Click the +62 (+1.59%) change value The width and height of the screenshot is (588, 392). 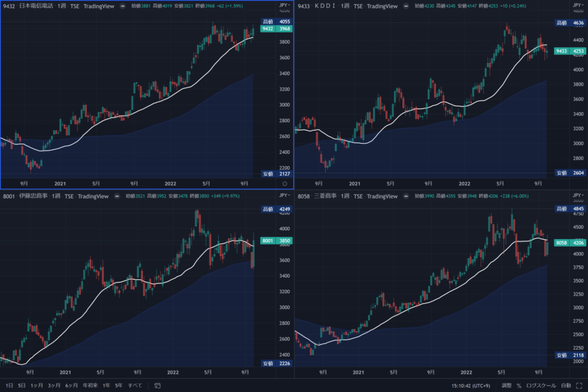[x=230, y=6]
